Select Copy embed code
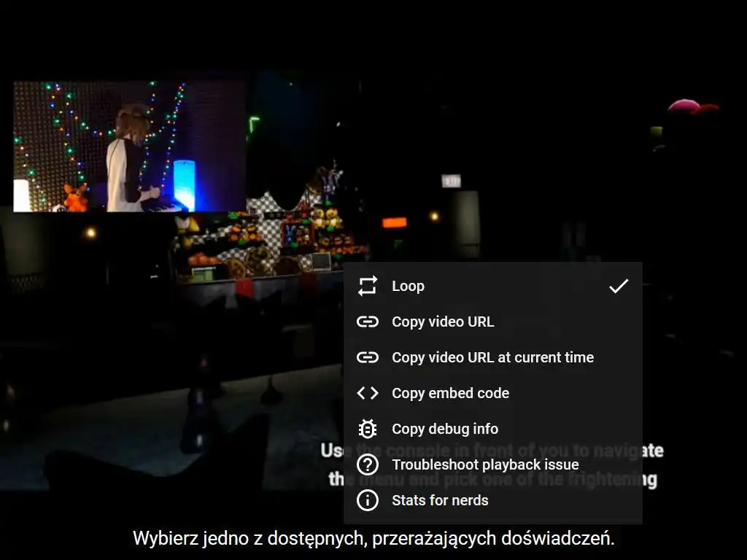This screenshot has height=560, width=747. click(492, 393)
